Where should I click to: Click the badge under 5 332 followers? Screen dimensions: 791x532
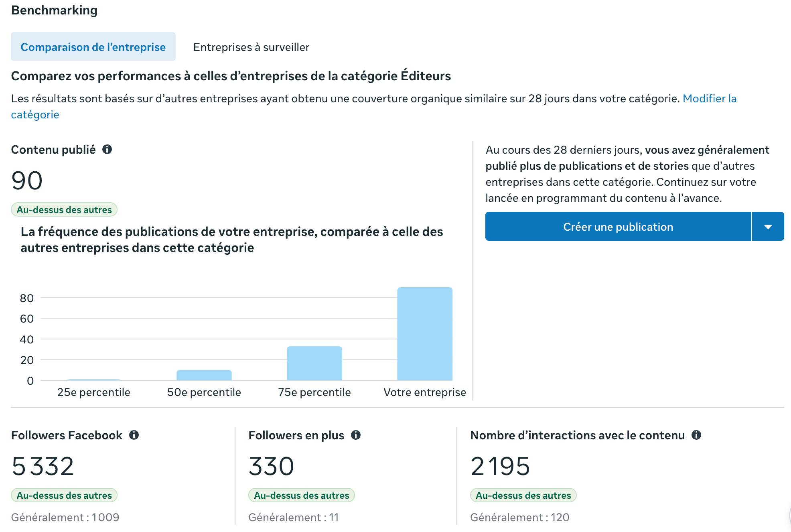pos(64,495)
